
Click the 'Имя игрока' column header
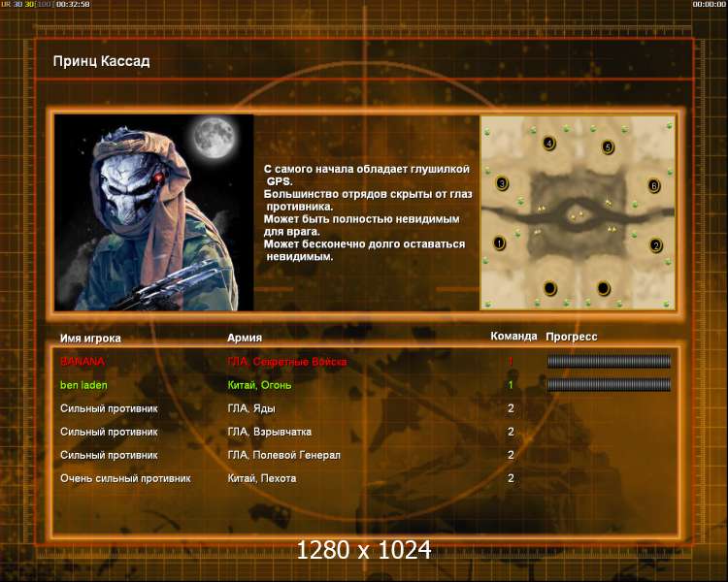pos(90,339)
